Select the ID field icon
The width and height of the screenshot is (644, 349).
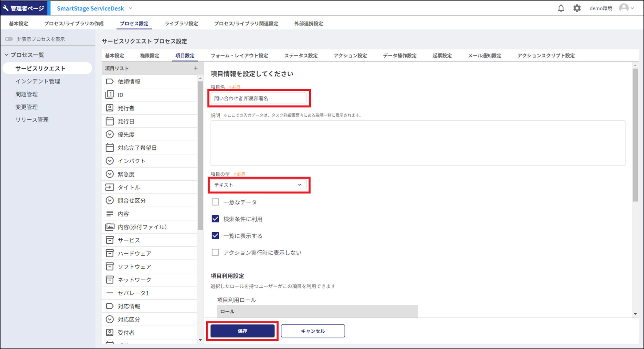pos(110,95)
